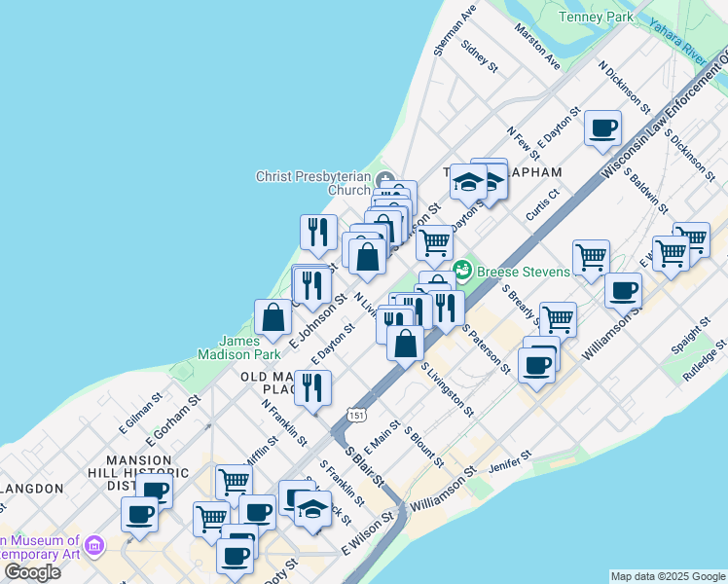The width and height of the screenshot is (728, 584).
Task: Click the shopping cart marker near E Dayton St
Action: [434, 241]
